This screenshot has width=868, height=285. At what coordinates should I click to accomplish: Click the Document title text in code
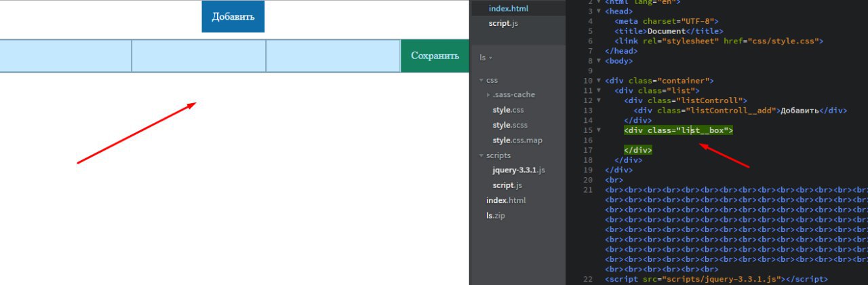pos(666,31)
